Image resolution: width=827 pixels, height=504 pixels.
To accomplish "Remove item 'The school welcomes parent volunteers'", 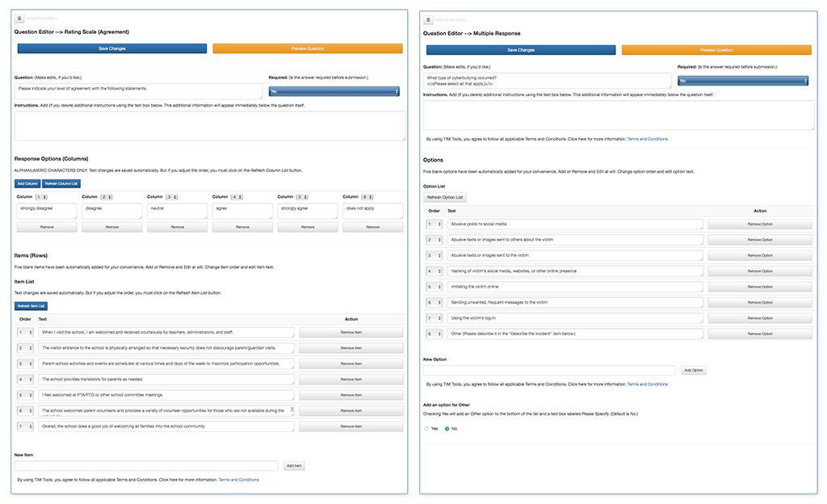I will 351,410.
